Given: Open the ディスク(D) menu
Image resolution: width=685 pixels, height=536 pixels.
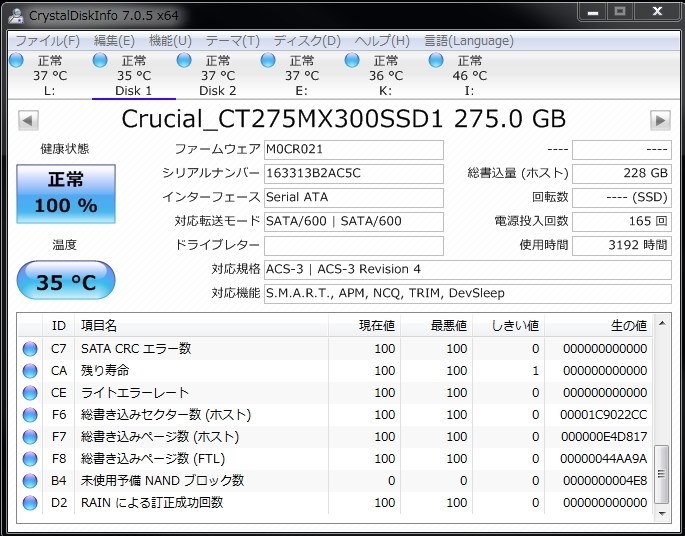Looking at the screenshot, I should [x=307, y=41].
